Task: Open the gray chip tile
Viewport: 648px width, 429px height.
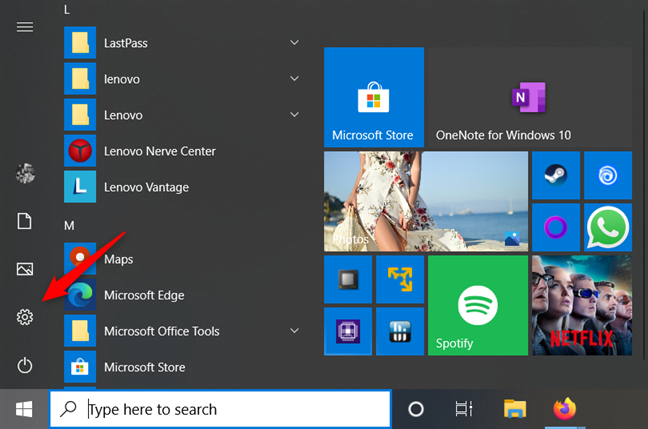Action: click(x=348, y=279)
